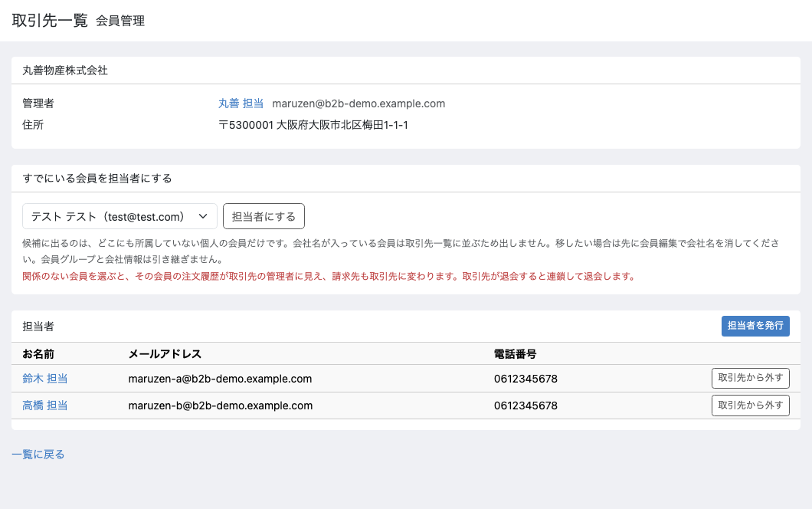Open the 丸善 担当 administrator link
The height and width of the screenshot is (509, 812).
click(x=241, y=103)
